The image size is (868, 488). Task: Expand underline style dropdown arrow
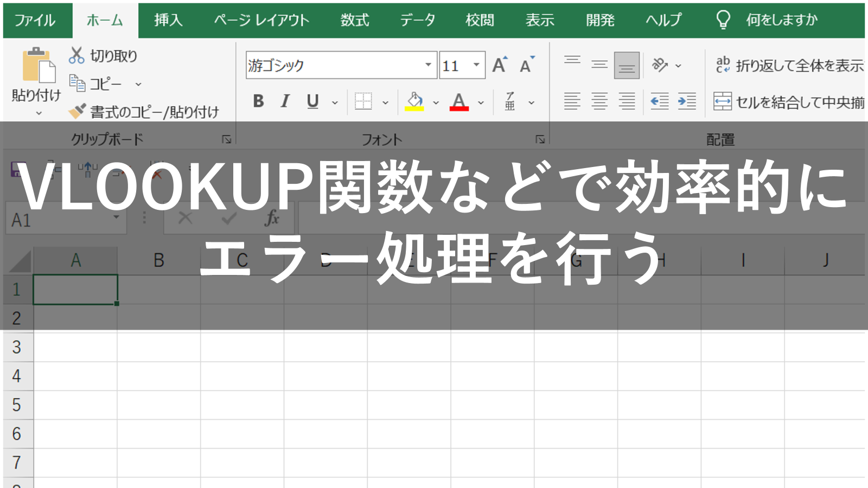click(x=335, y=102)
